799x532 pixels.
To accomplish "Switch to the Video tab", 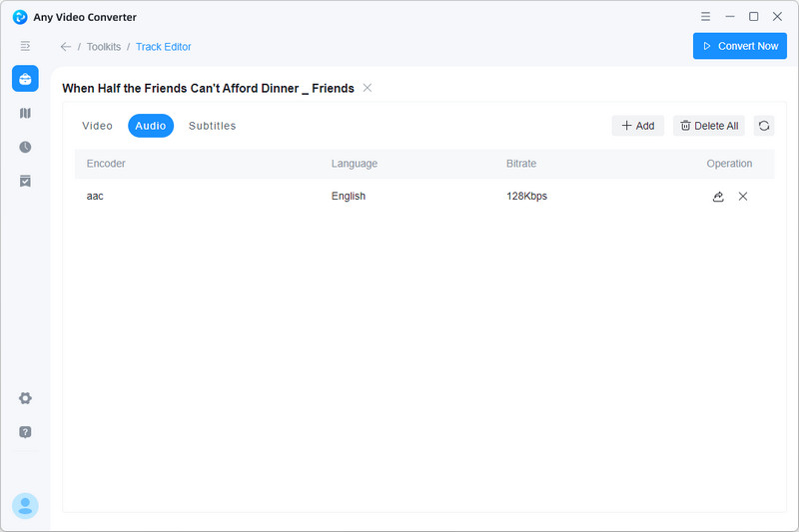I will tap(97, 126).
